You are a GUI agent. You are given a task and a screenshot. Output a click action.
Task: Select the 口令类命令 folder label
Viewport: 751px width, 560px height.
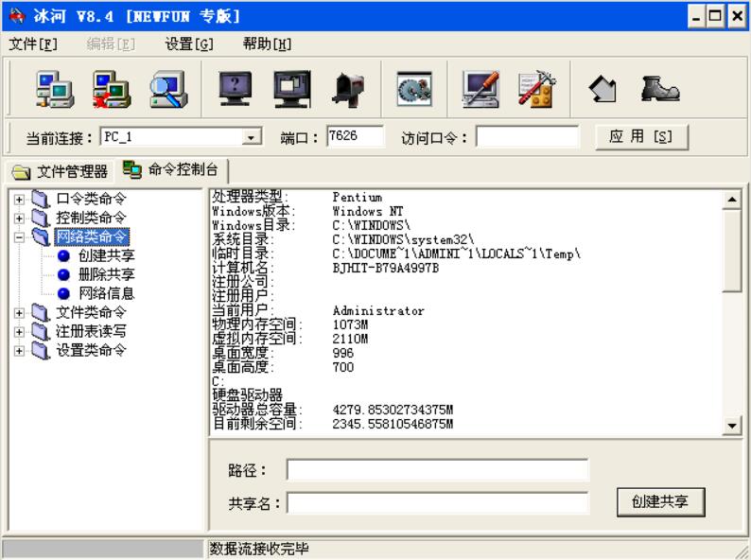click(91, 199)
